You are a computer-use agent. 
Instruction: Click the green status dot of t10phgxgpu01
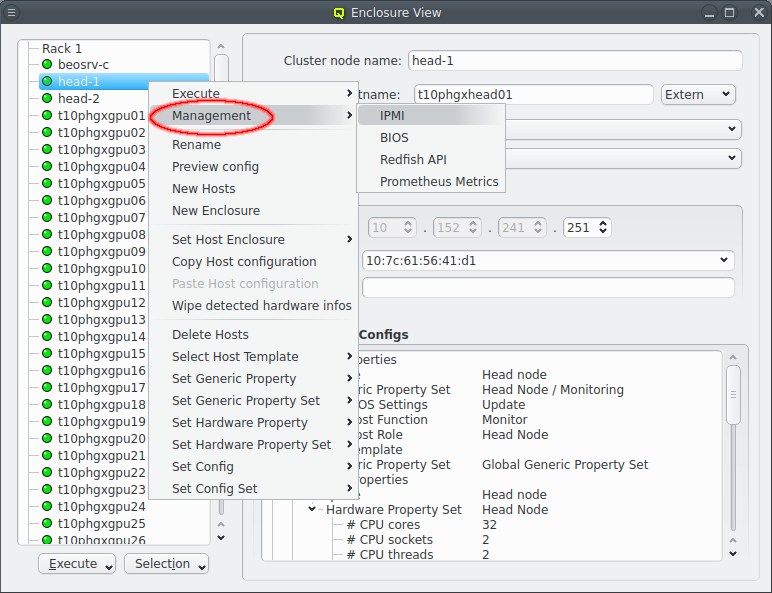[x=47, y=116]
